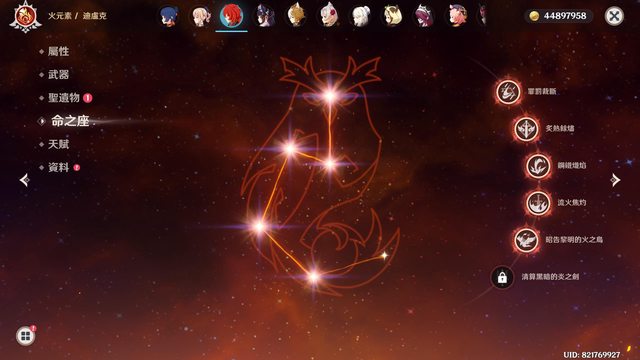Click the Mora coin icon
640x360 pixels.
point(534,16)
